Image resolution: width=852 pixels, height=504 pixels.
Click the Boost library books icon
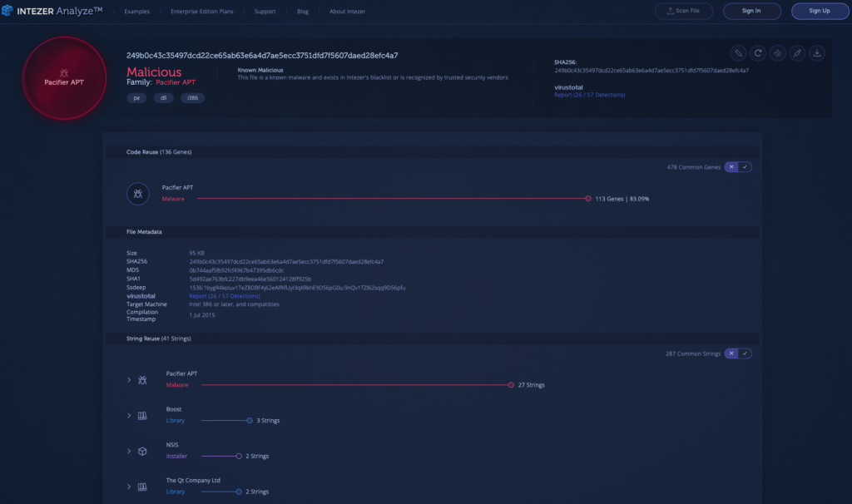click(142, 415)
